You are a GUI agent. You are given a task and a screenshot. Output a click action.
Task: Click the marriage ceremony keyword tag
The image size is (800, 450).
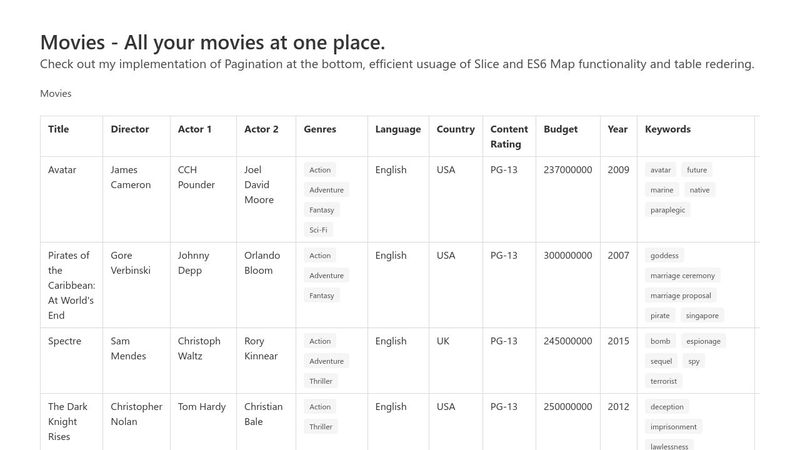(682, 275)
